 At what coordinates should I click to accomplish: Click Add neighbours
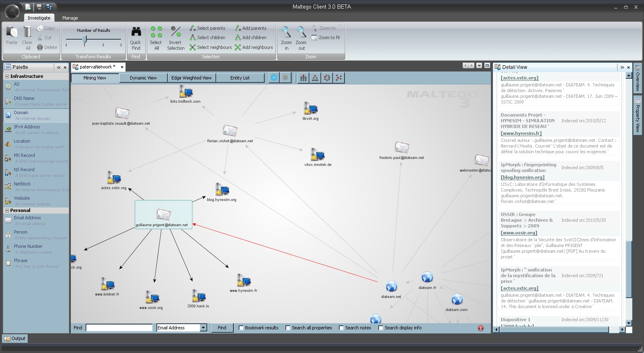pyautogui.click(x=254, y=47)
